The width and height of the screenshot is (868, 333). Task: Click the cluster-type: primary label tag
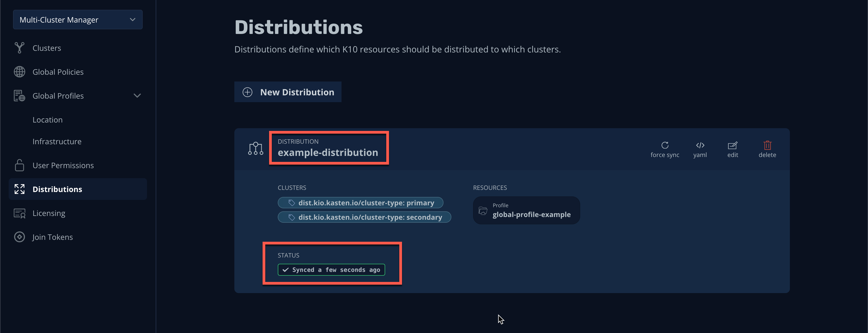pyautogui.click(x=360, y=202)
